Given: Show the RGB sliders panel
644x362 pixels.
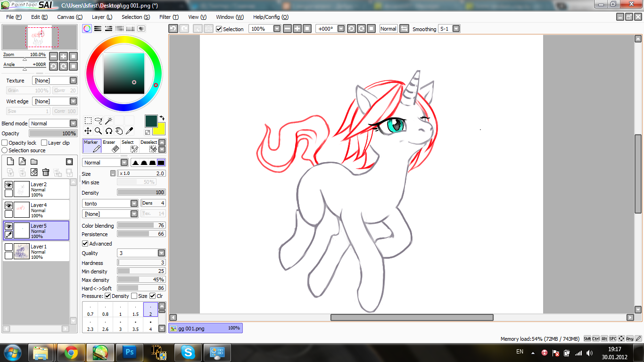Looking at the screenshot, I should coord(98,28).
